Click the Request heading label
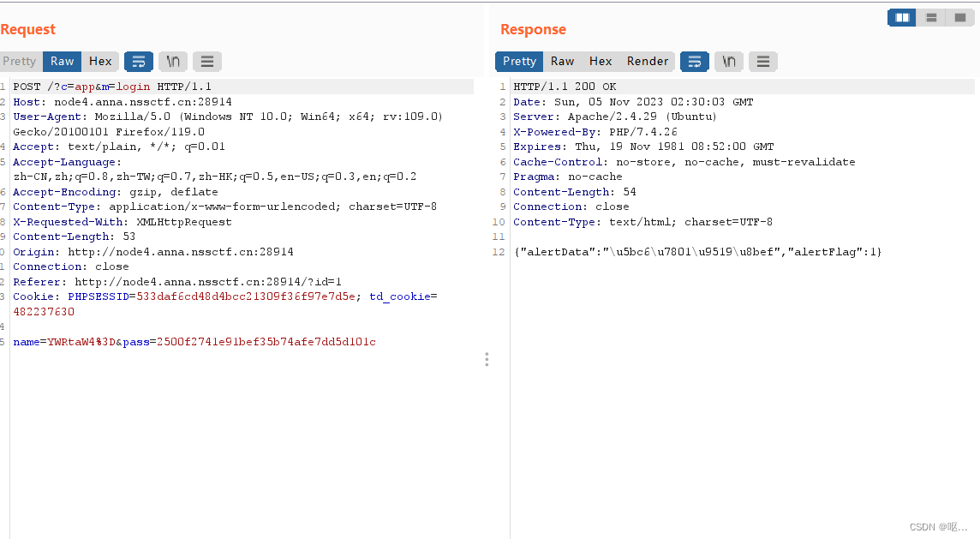Image resolution: width=980 pixels, height=539 pixels. tap(28, 29)
